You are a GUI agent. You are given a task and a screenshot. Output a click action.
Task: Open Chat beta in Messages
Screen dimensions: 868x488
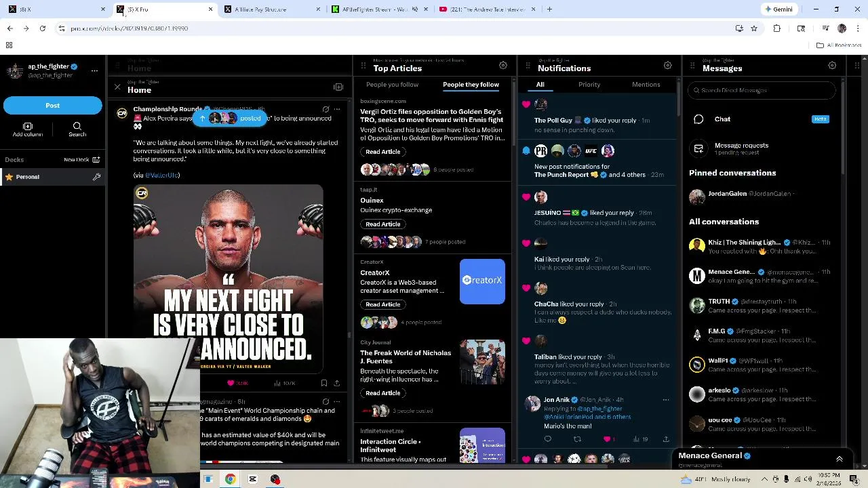(761, 119)
